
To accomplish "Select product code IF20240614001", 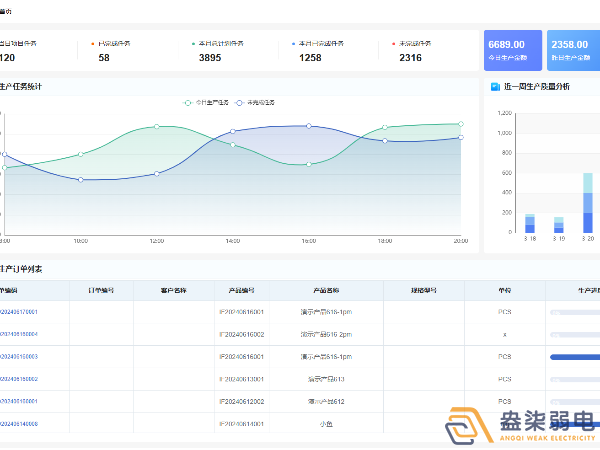I will [241, 424].
